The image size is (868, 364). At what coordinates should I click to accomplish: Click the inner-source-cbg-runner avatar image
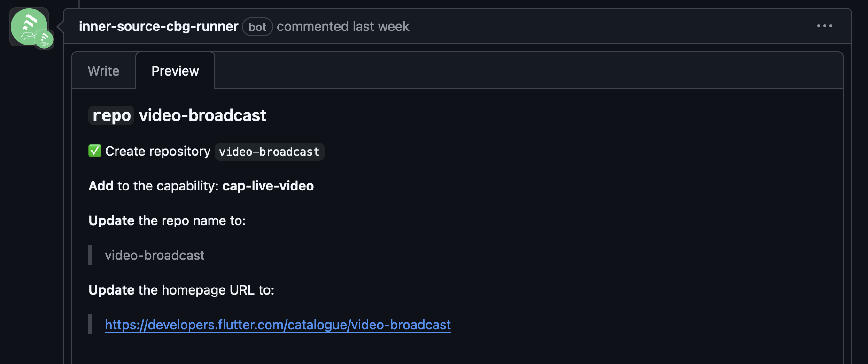tap(28, 26)
